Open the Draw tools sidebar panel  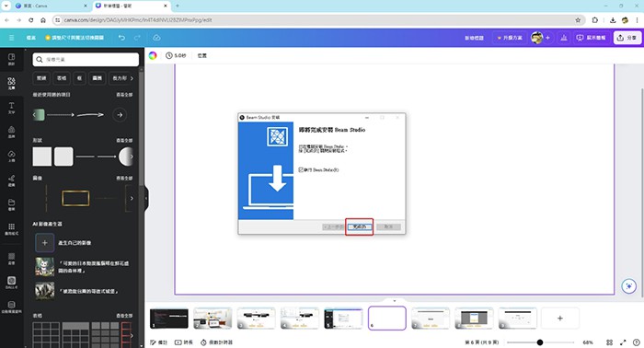[x=11, y=180]
